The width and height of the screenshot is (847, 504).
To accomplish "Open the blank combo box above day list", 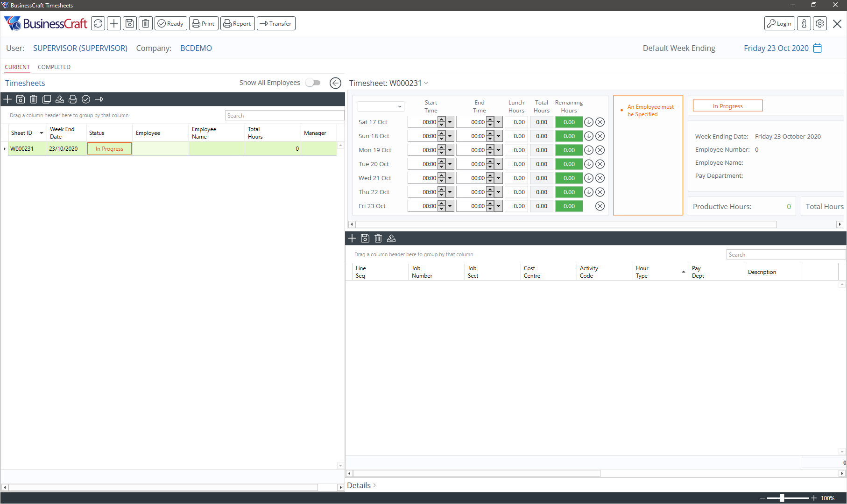I will click(x=381, y=106).
